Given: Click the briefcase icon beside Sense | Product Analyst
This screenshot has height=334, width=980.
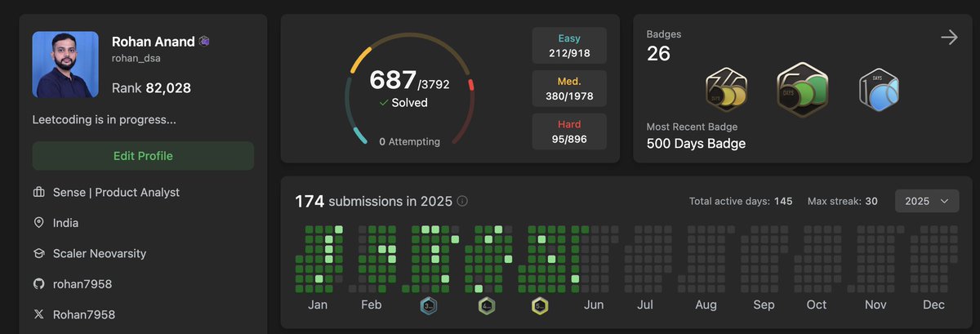Looking at the screenshot, I should [x=38, y=192].
